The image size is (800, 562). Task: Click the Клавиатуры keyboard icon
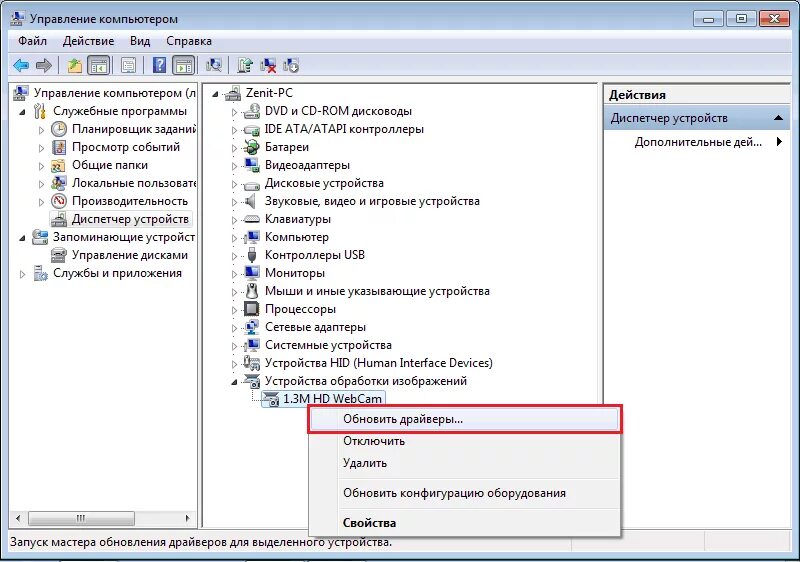tap(252, 219)
